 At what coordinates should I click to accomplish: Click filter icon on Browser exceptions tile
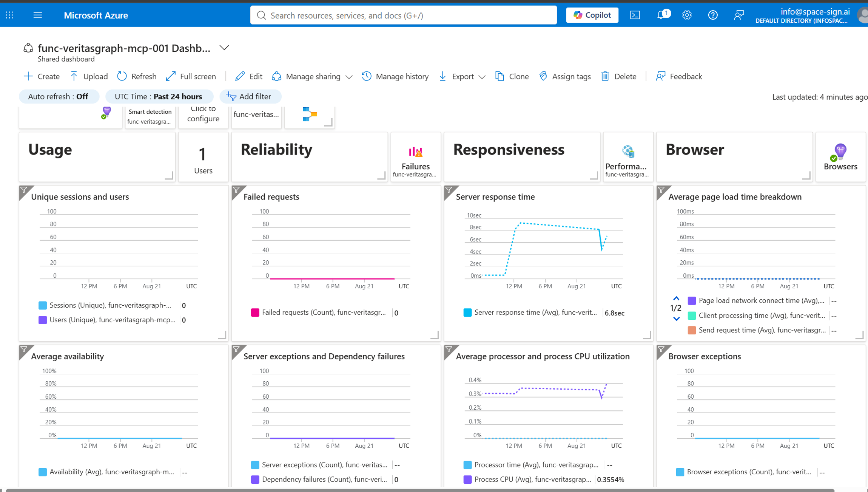661,349
